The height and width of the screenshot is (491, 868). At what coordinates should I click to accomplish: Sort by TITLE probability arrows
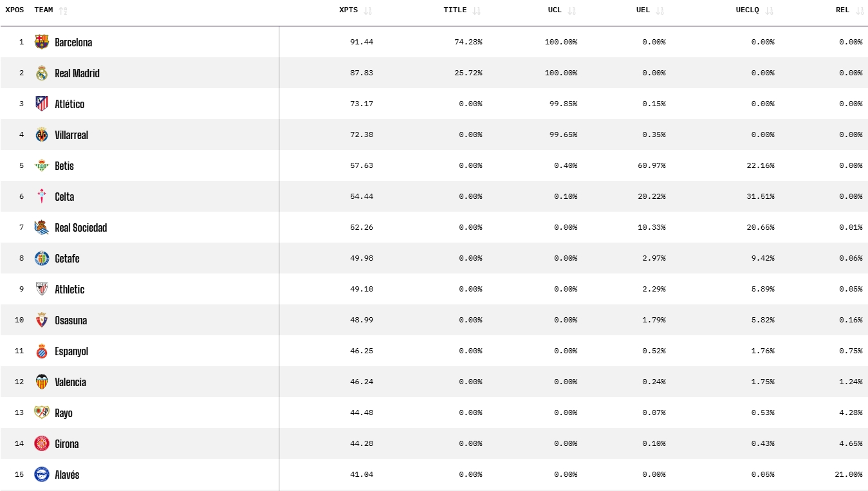[477, 10]
